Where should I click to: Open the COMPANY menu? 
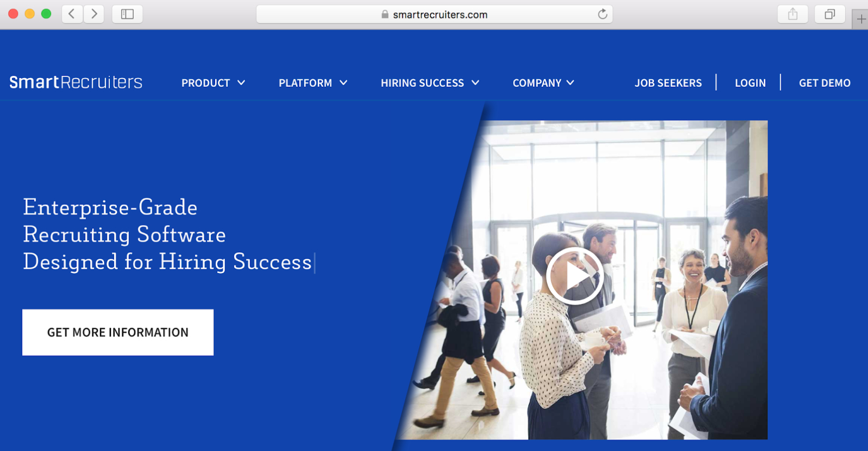point(543,83)
